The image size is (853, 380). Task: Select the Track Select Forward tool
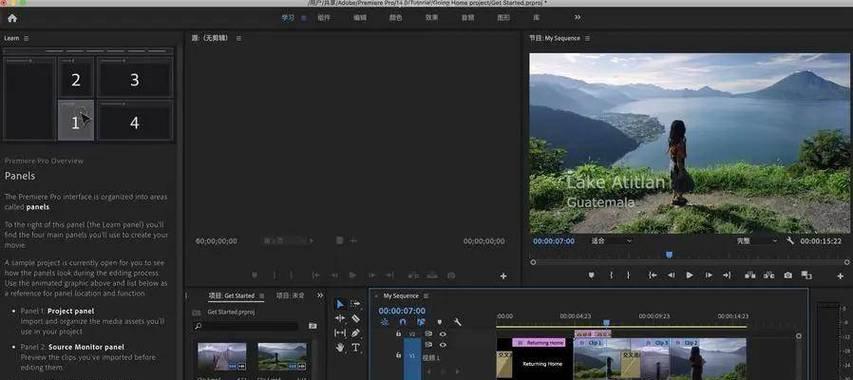356,303
